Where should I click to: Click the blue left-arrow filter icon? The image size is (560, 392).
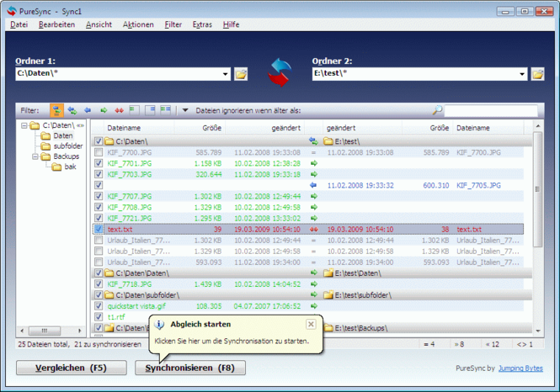point(88,110)
